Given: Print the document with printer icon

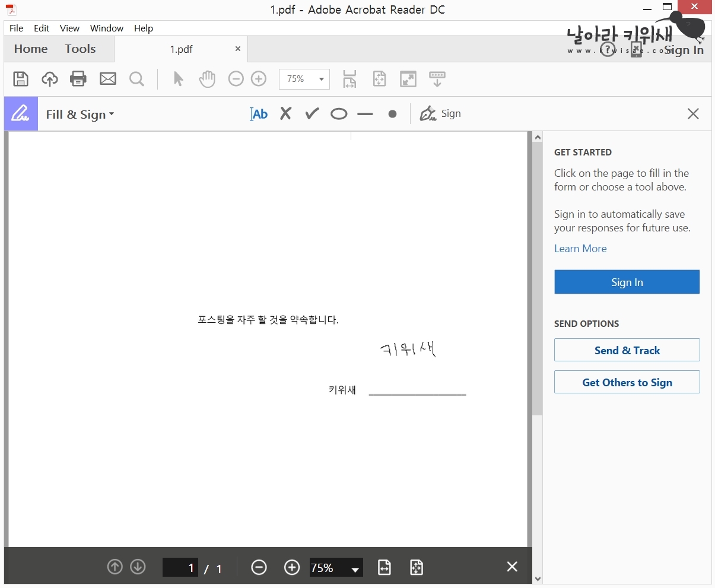Looking at the screenshot, I should 78,79.
